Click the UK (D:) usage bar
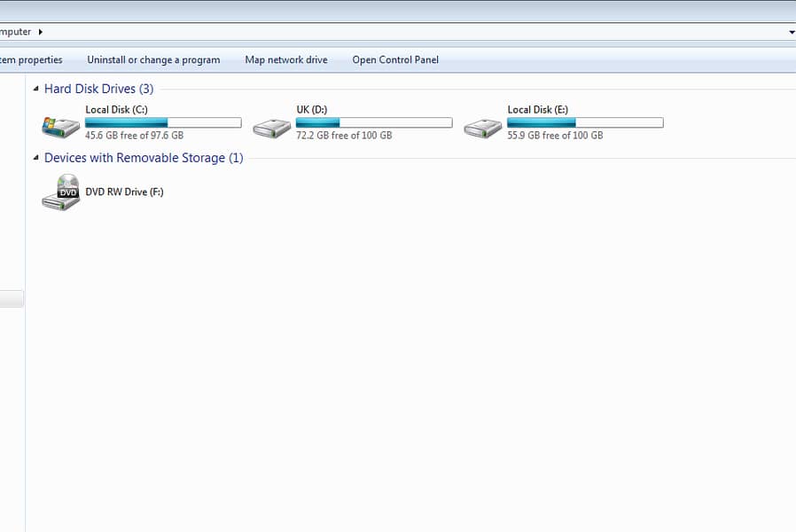Viewport: 796px width, 532px height. point(374,122)
